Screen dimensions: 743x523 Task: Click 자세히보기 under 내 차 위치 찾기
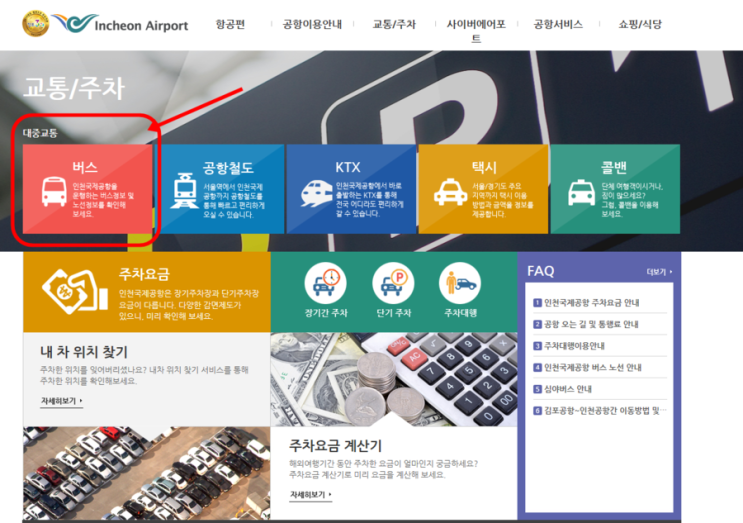pyautogui.click(x=62, y=401)
